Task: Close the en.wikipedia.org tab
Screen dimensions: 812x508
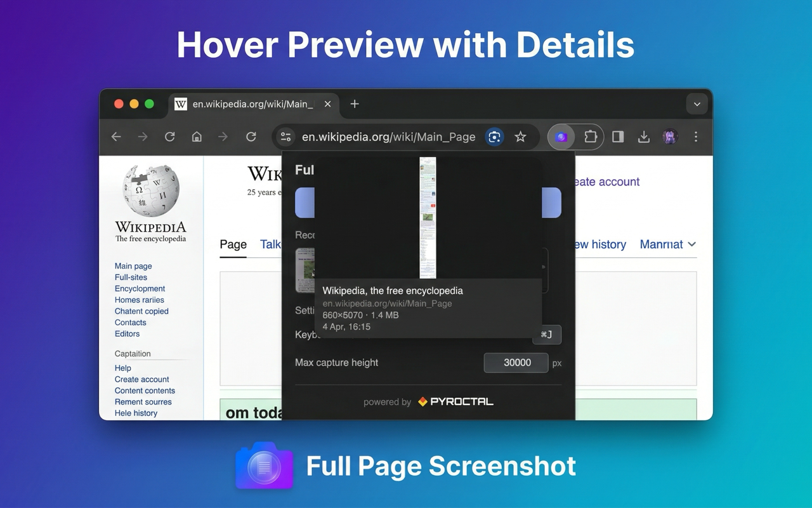Action: point(327,104)
